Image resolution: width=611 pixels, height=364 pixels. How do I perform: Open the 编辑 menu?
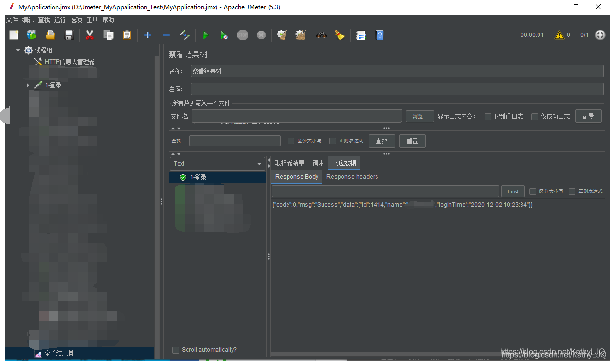(x=28, y=20)
